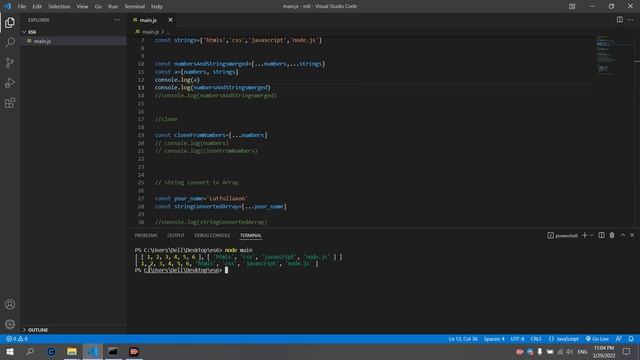The image size is (640, 360).
Task: Open File Explorer from taskbar
Action: point(72,351)
